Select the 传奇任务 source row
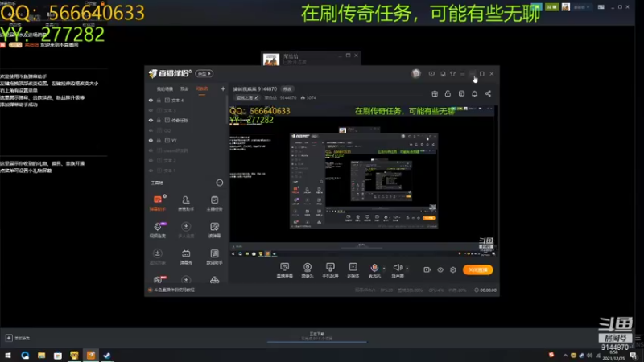The image size is (644, 362). tap(187, 120)
